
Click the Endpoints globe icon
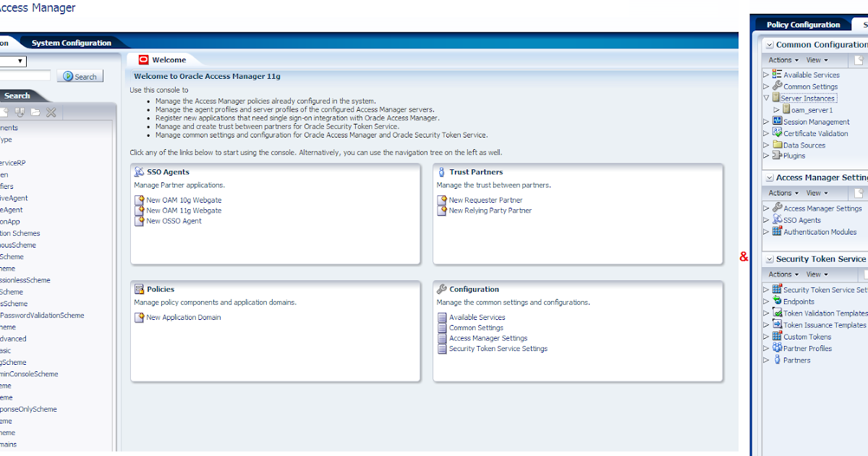[777, 301]
